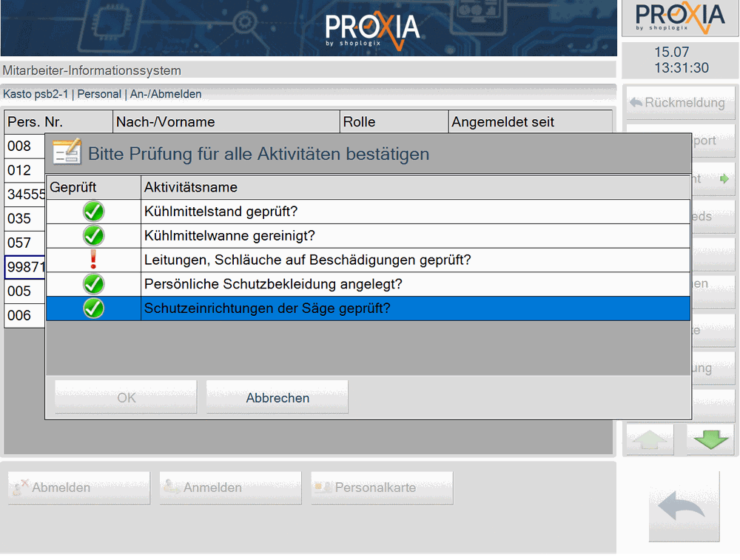740x560 pixels.
Task: Click the faded up arrow icon
Action: click(x=650, y=439)
